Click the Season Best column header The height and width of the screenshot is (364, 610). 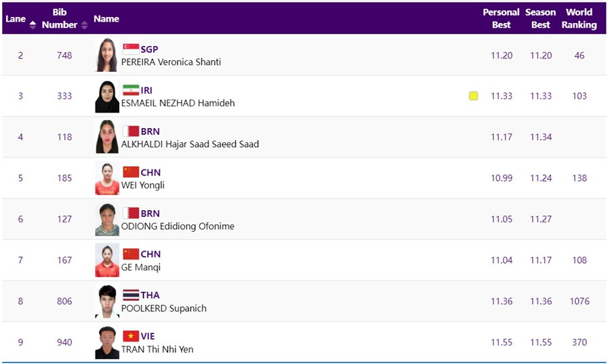pyautogui.click(x=540, y=18)
